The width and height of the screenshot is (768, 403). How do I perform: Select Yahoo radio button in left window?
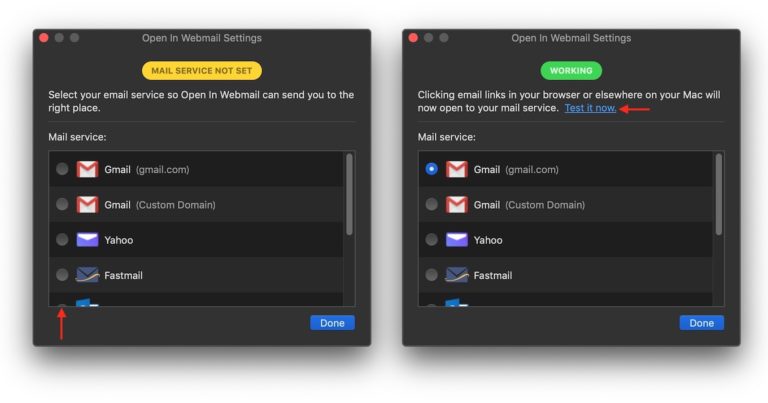pyautogui.click(x=62, y=240)
